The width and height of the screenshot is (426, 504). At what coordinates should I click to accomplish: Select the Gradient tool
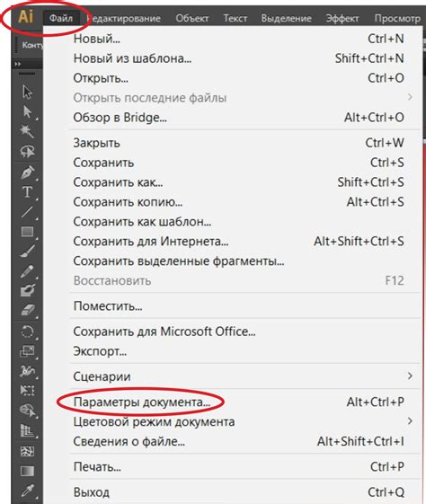[27, 472]
